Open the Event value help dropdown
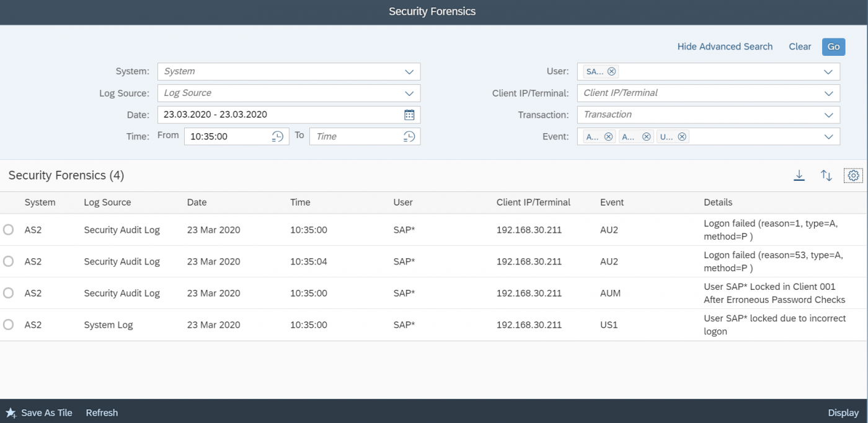The width and height of the screenshot is (868, 423). [x=829, y=136]
